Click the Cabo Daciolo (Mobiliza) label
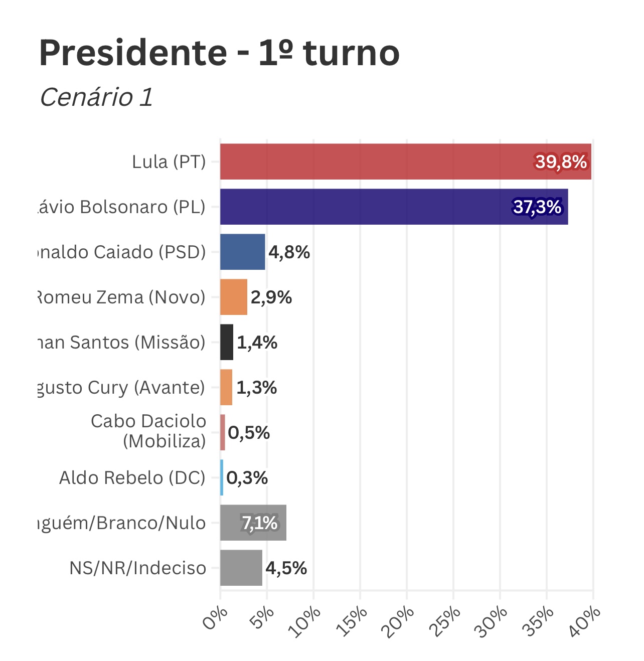The height and width of the screenshot is (661, 644). [x=148, y=431]
